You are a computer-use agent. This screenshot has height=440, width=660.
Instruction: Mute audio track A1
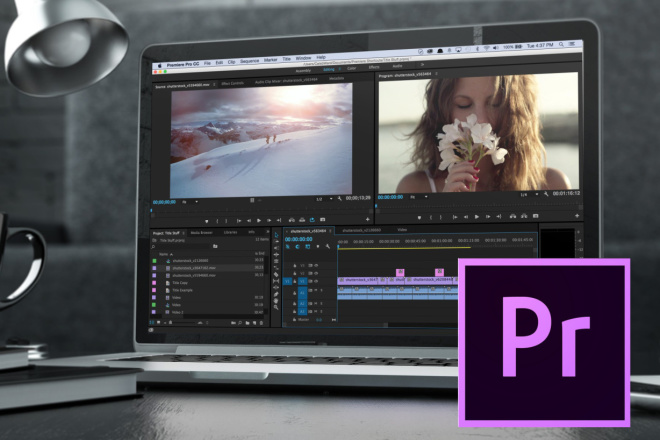[x=316, y=291]
